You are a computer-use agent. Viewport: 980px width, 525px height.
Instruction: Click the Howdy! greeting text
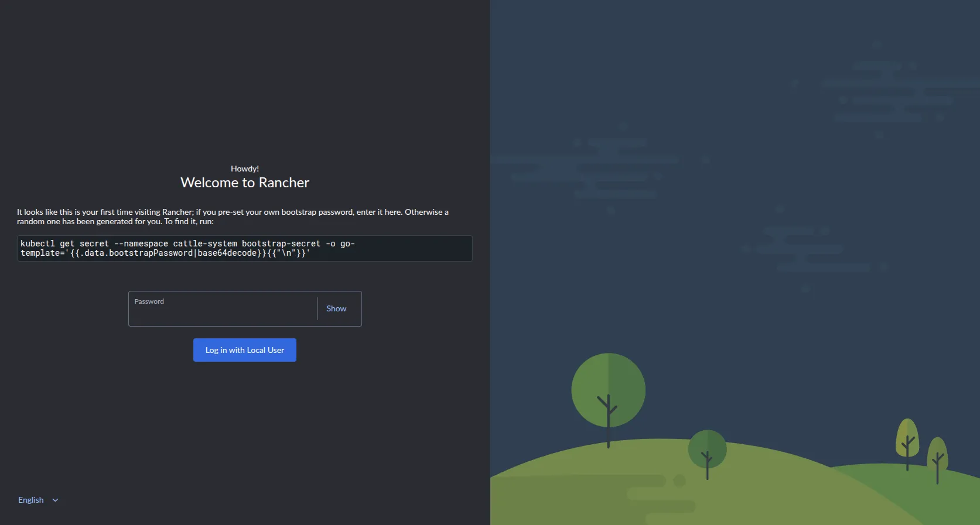245,169
